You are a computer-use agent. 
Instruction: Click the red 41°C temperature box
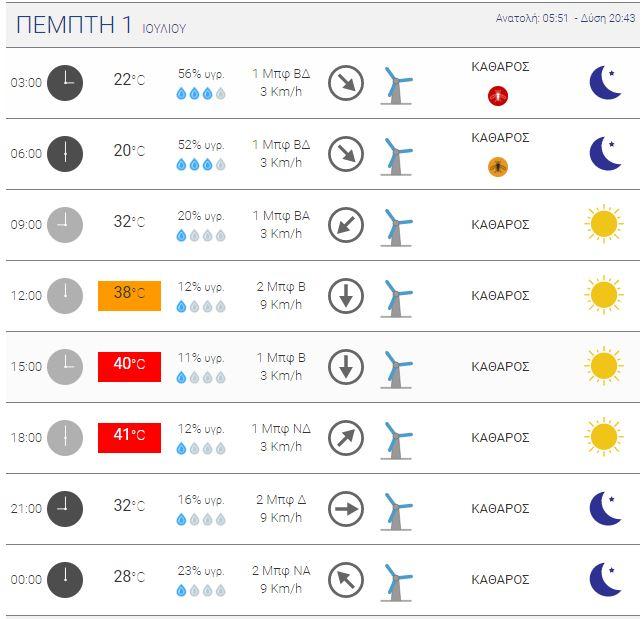pos(129,438)
